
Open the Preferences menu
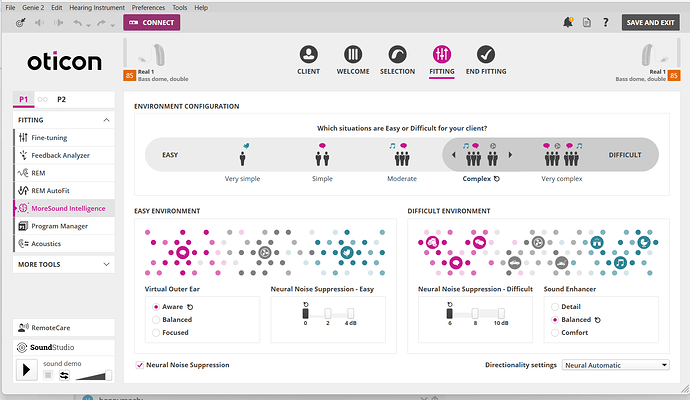148,7
